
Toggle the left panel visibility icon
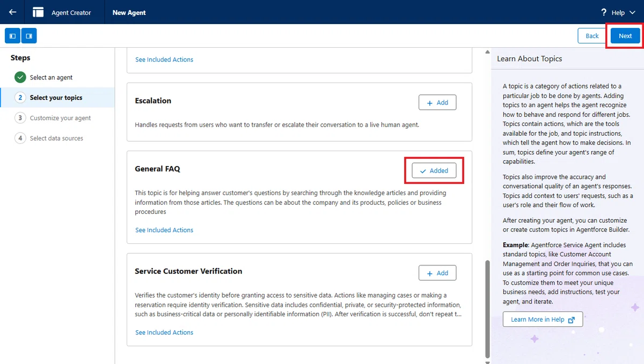(13, 36)
